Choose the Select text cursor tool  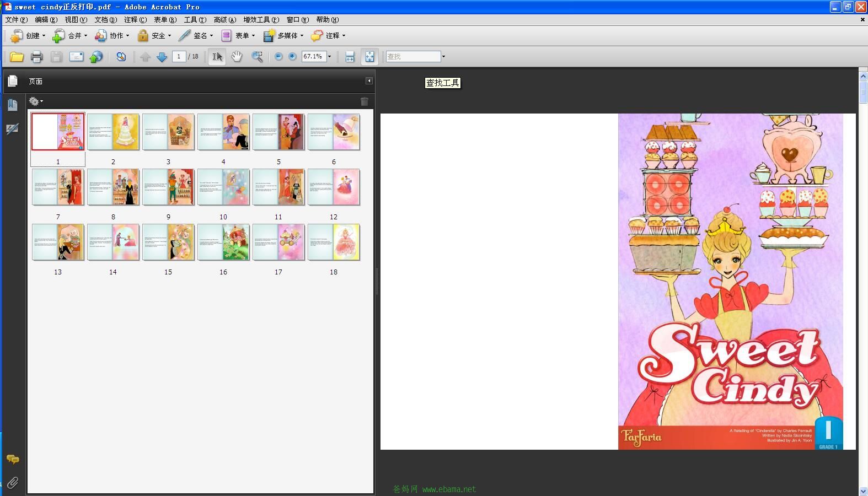point(217,56)
